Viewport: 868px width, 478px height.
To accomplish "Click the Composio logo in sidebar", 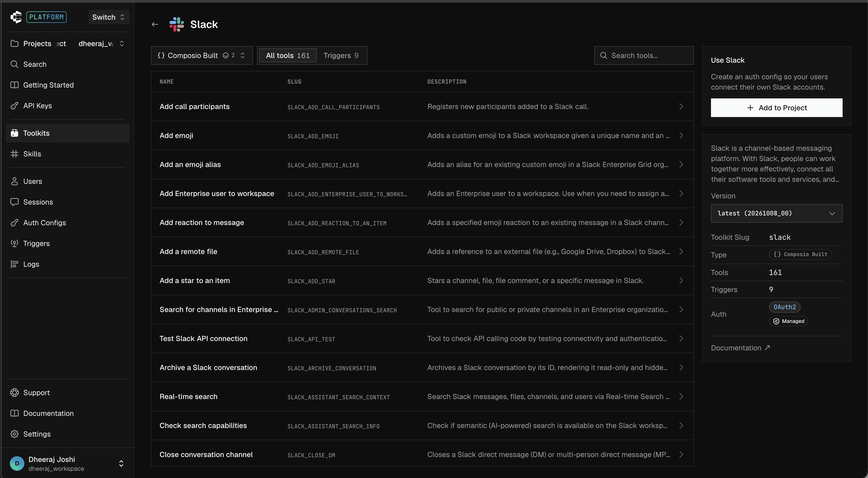I will pos(16,17).
